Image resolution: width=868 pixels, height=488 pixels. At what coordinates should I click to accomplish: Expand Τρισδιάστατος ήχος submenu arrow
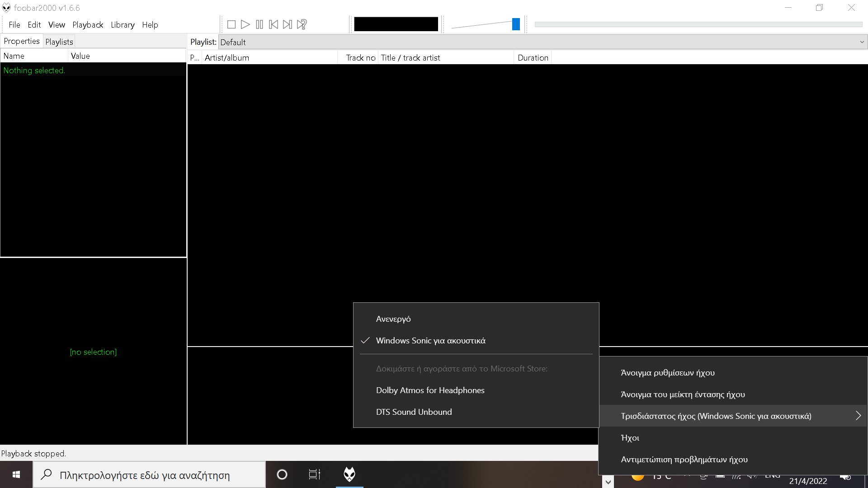coord(858,416)
